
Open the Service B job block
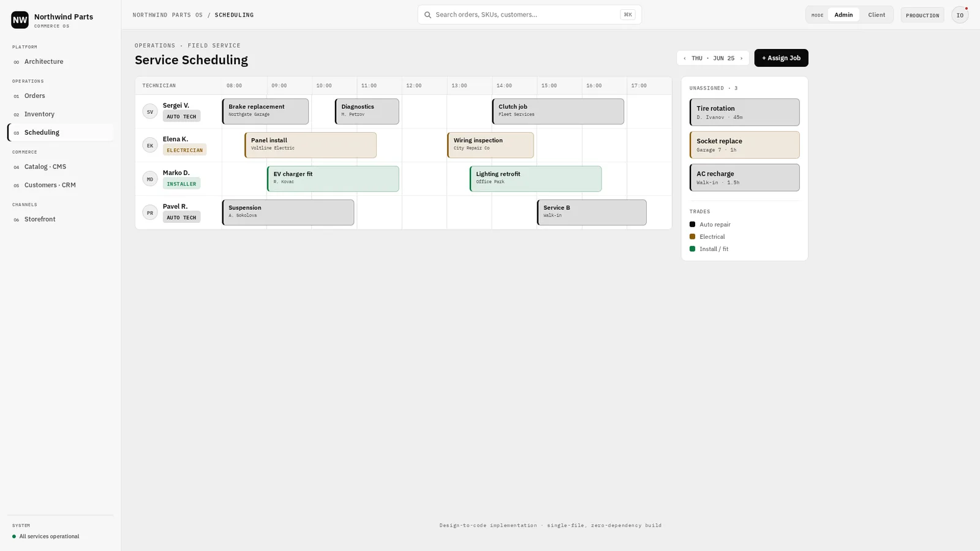[592, 212]
